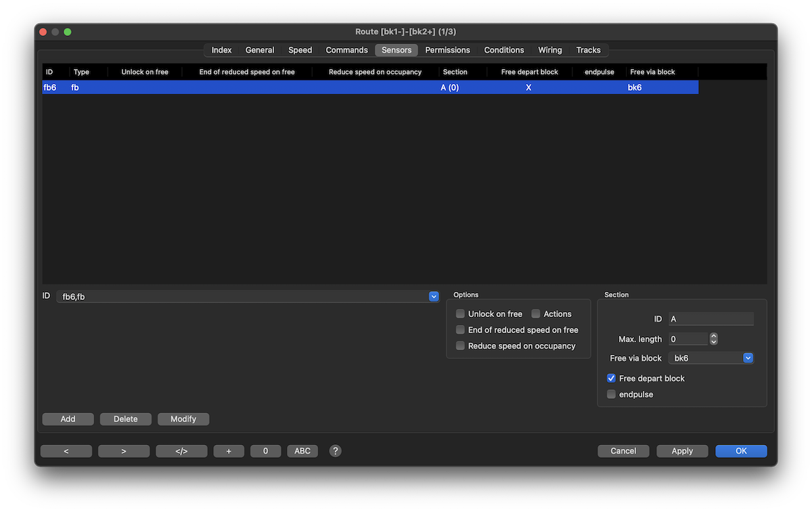812x512 pixels.
Task: Toggle the endpulse checkbox
Action: pyautogui.click(x=612, y=394)
